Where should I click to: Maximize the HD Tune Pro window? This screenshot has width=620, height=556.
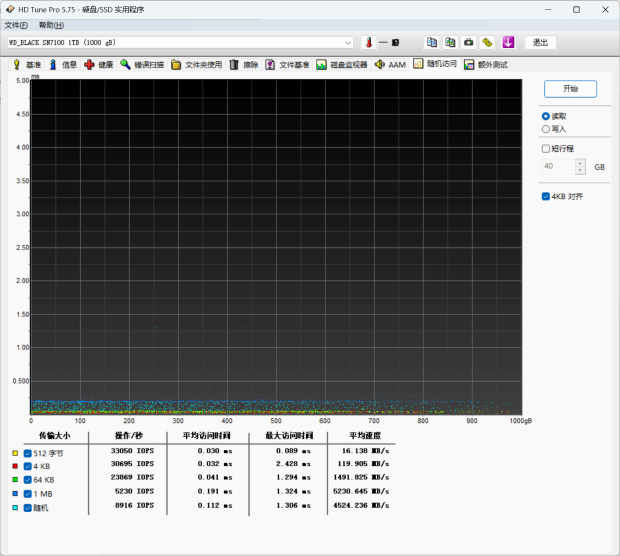click(x=577, y=9)
